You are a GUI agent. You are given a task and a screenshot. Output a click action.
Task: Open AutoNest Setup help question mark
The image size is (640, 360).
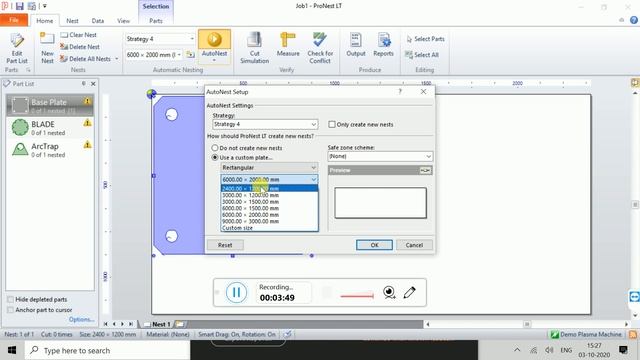(x=400, y=91)
